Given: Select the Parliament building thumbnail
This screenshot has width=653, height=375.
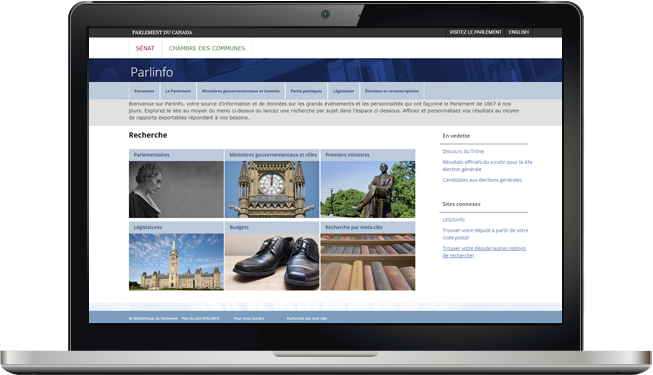Looking at the screenshot, I should (176, 262).
